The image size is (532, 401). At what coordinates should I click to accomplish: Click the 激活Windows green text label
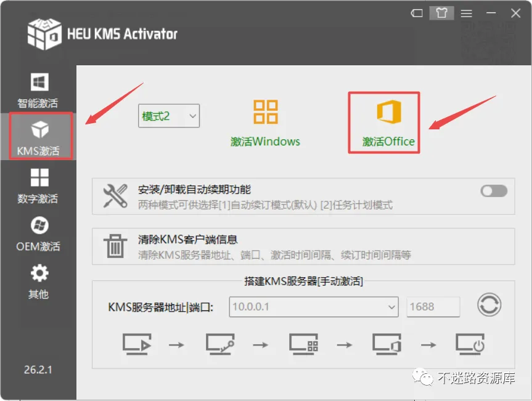point(265,141)
